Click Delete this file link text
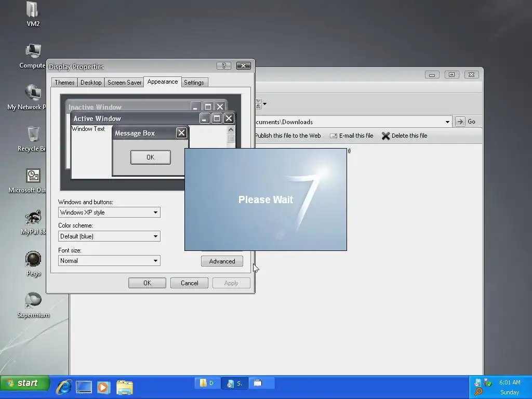Screen dimensions: 532x399 409,136
